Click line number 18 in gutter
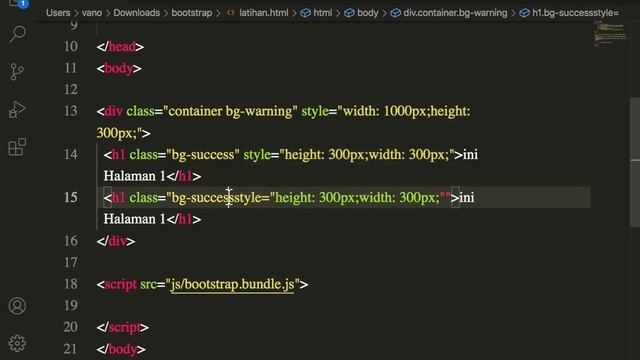The width and height of the screenshot is (640, 360). (x=71, y=284)
